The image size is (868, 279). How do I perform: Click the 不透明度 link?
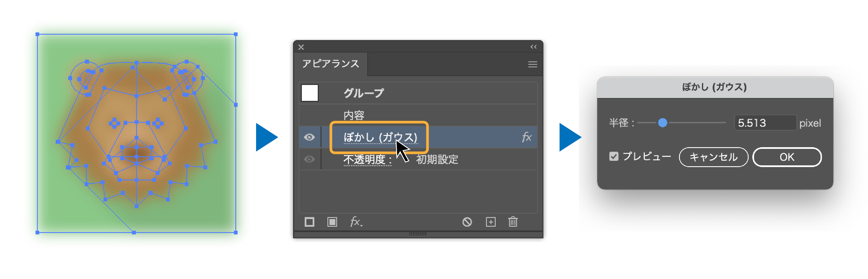367,159
